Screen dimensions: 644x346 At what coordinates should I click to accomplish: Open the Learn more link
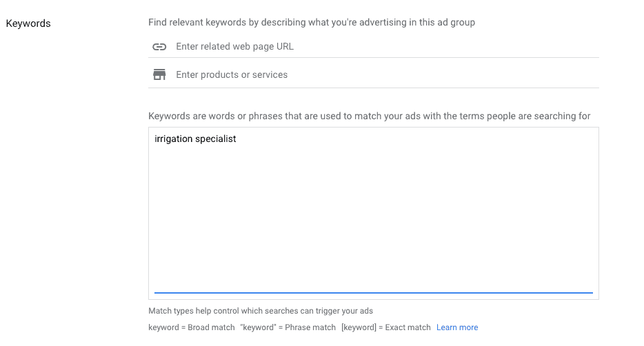457,327
